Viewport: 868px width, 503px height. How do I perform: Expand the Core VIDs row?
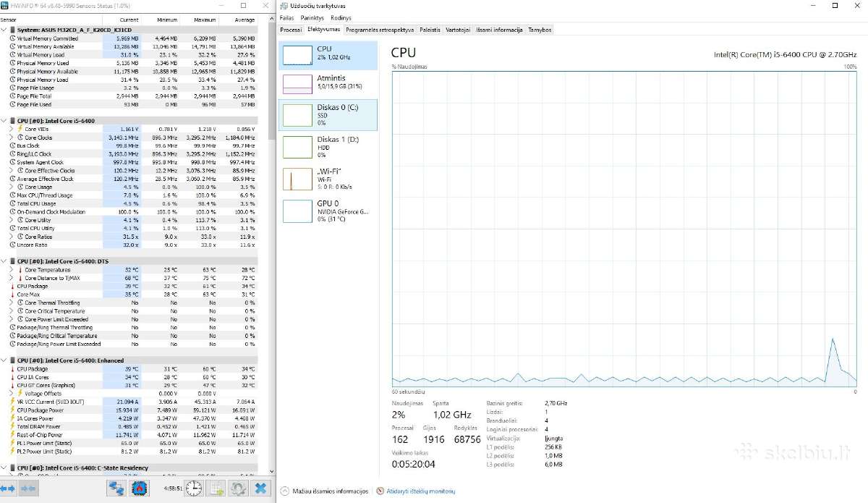(12, 129)
